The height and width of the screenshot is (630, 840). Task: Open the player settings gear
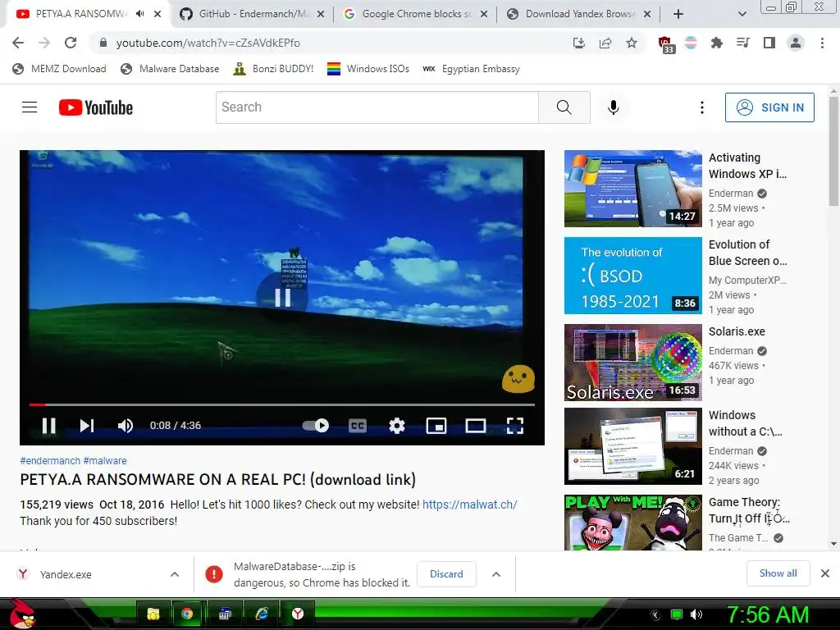pyautogui.click(x=396, y=426)
